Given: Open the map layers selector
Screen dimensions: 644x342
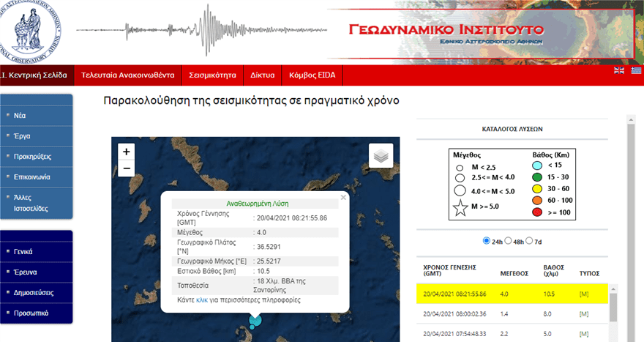Looking at the screenshot, I should pyautogui.click(x=381, y=155).
